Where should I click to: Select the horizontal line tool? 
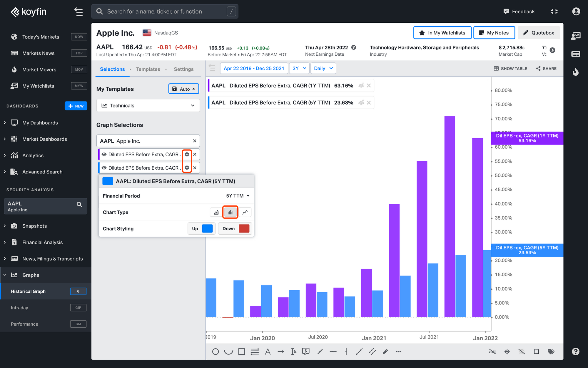click(x=333, y=352)
